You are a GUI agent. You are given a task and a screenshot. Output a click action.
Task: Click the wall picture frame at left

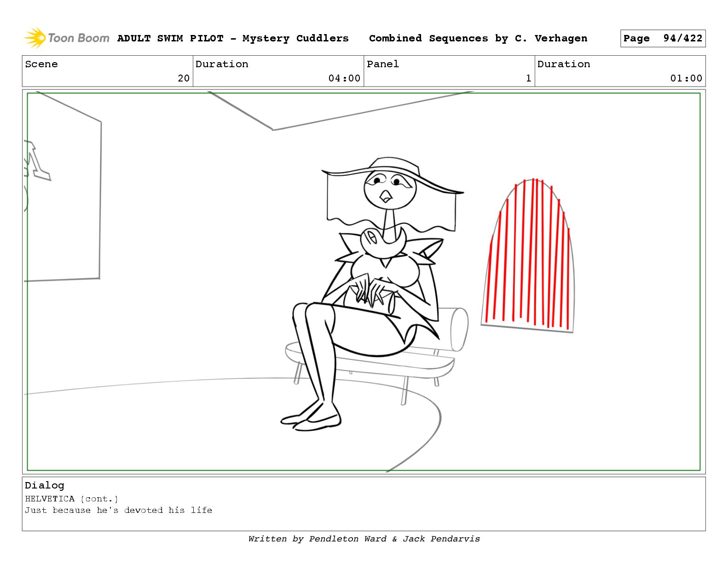pyautogui.click(x=62, y=186)
